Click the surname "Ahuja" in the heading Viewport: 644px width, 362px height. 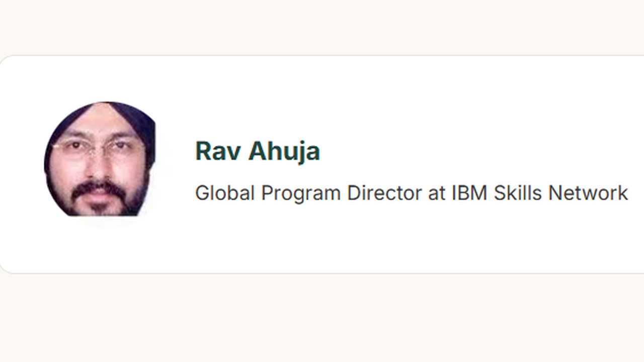point(284,151)
